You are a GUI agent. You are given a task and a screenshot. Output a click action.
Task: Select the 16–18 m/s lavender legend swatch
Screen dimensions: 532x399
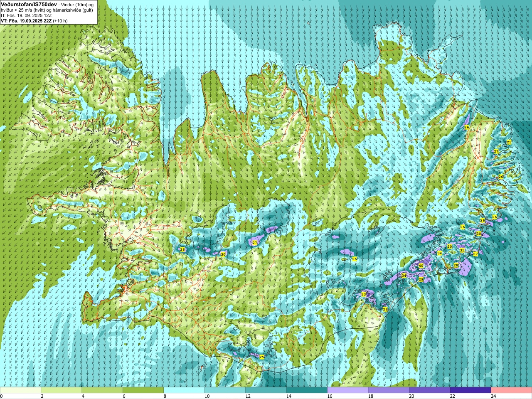[348, 390]
